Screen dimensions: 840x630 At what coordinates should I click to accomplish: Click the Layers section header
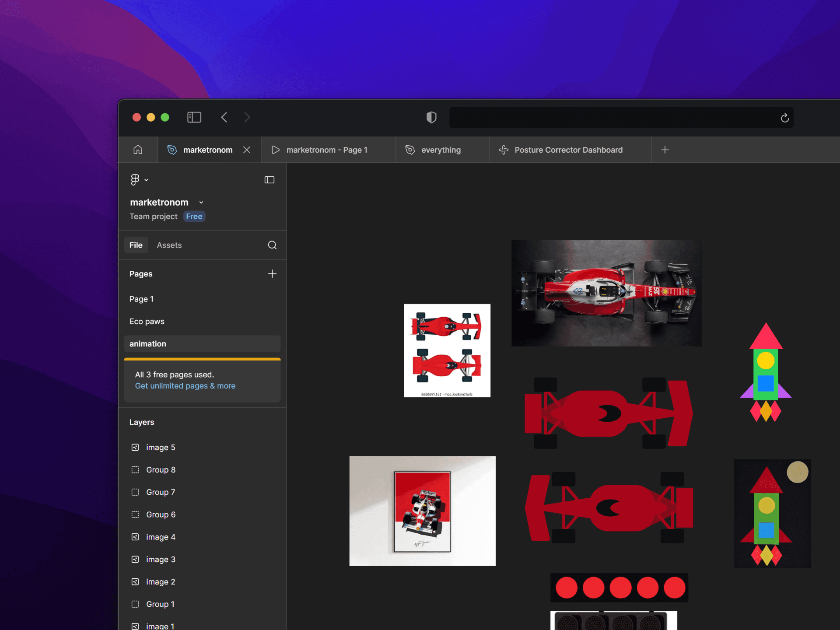142,422
